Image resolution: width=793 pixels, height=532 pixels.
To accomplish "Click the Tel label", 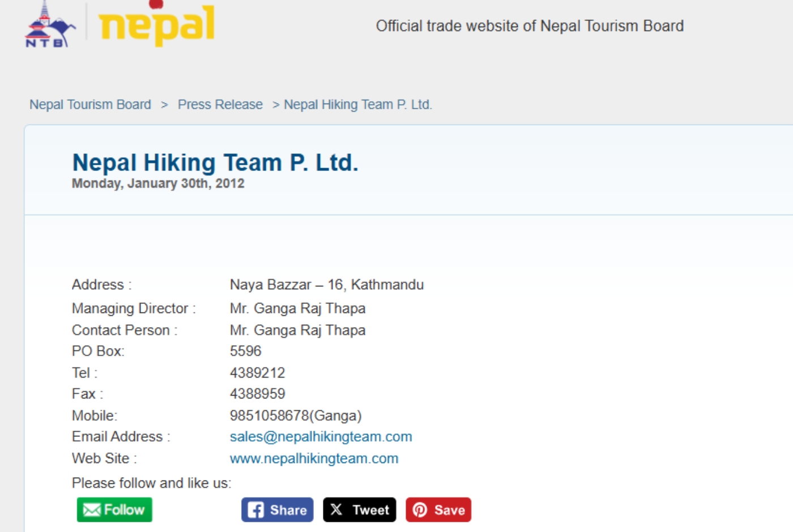I will (x=84, y=373).
